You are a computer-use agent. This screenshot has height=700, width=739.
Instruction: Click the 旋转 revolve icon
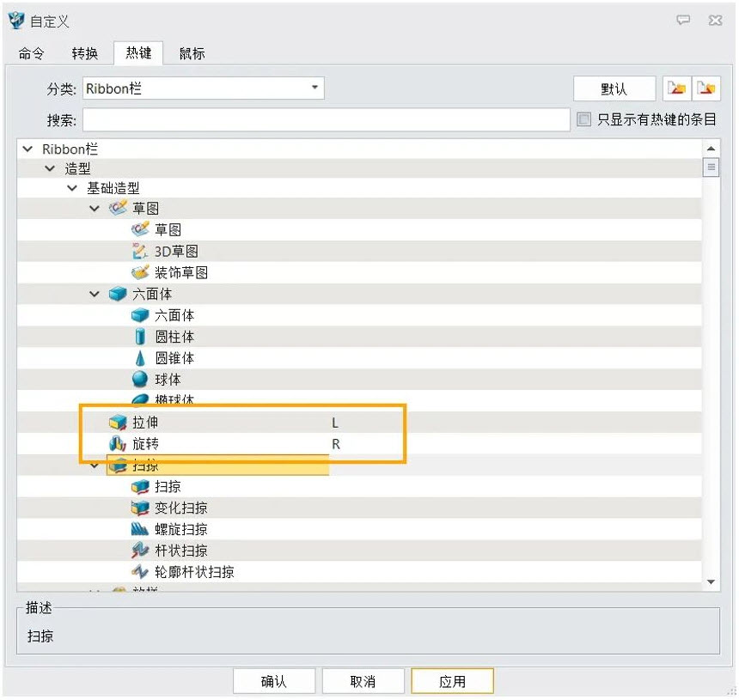tap(118, 444)
